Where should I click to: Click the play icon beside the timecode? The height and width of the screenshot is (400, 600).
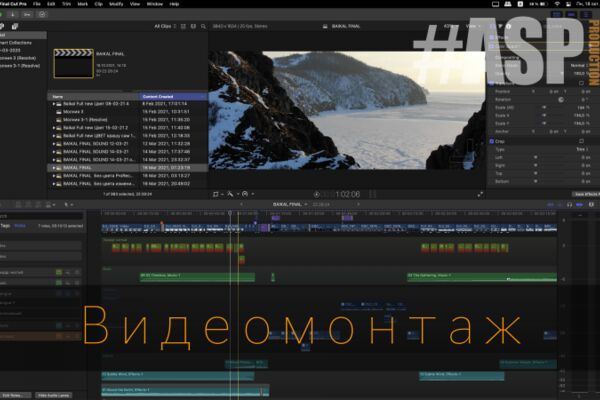click(316, 194)
